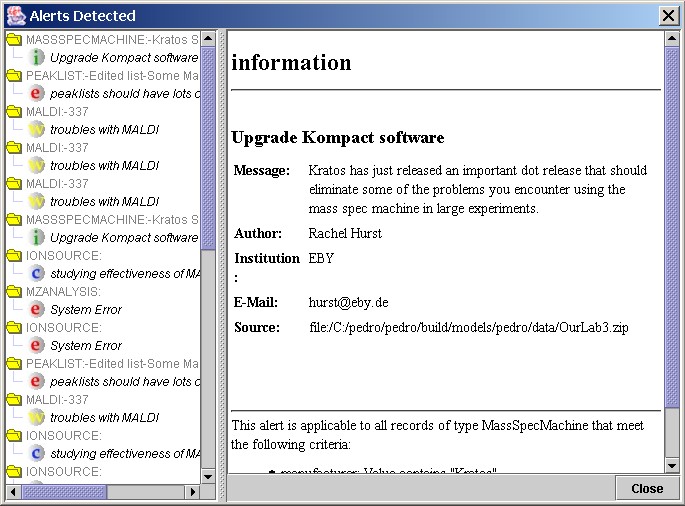Click the 'Upgrade Kompact software' heading in the detail pane

[338, 137]
